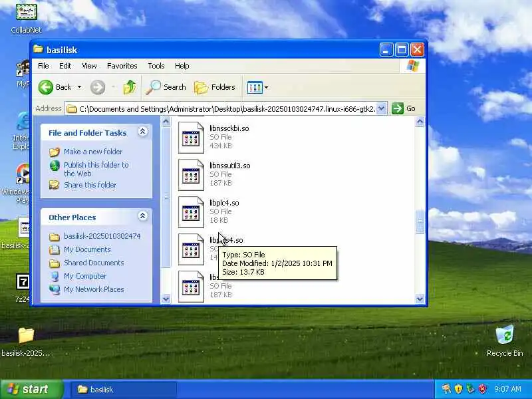Click the My Computer icon in Other Places
532x399 pixels.
click(55, 276)
